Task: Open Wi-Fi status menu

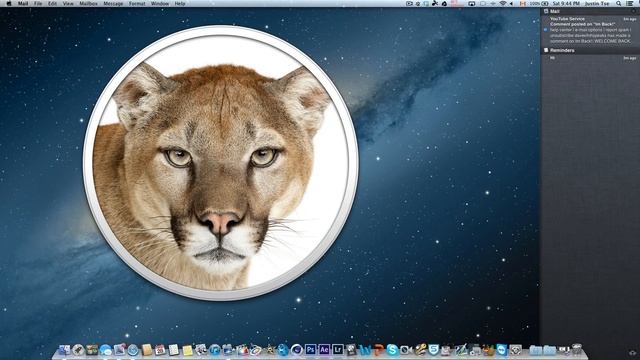Action: tap(503, 3)
